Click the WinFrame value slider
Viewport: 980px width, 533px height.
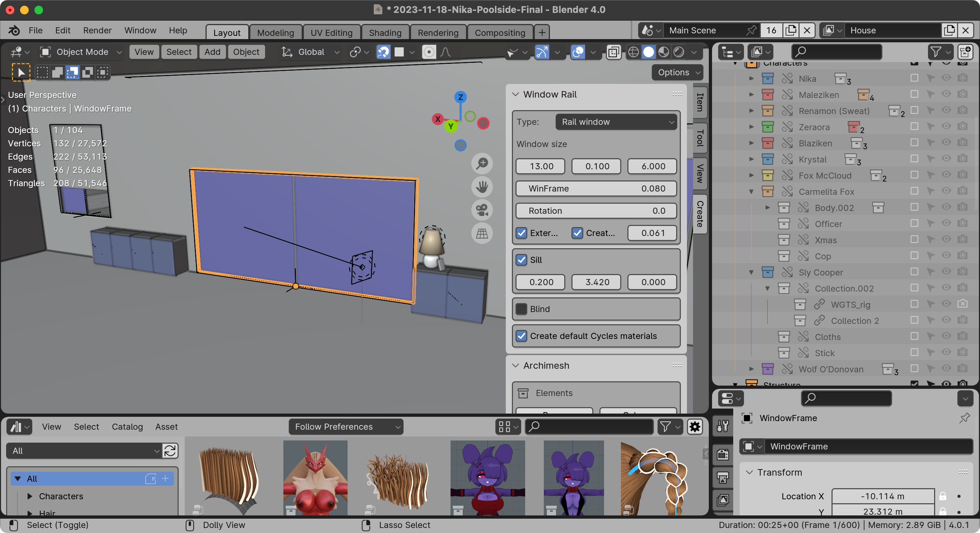[x=596, y=188]
